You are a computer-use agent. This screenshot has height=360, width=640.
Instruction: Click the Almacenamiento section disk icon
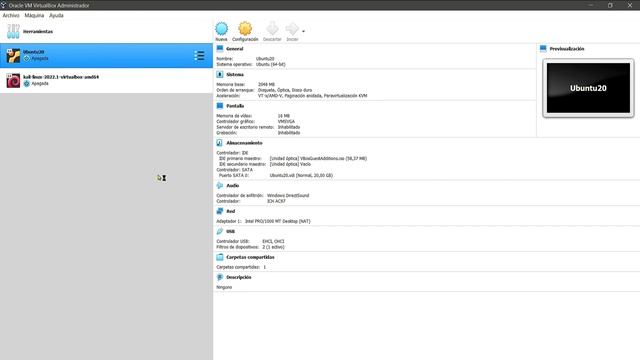click(220, 143)
